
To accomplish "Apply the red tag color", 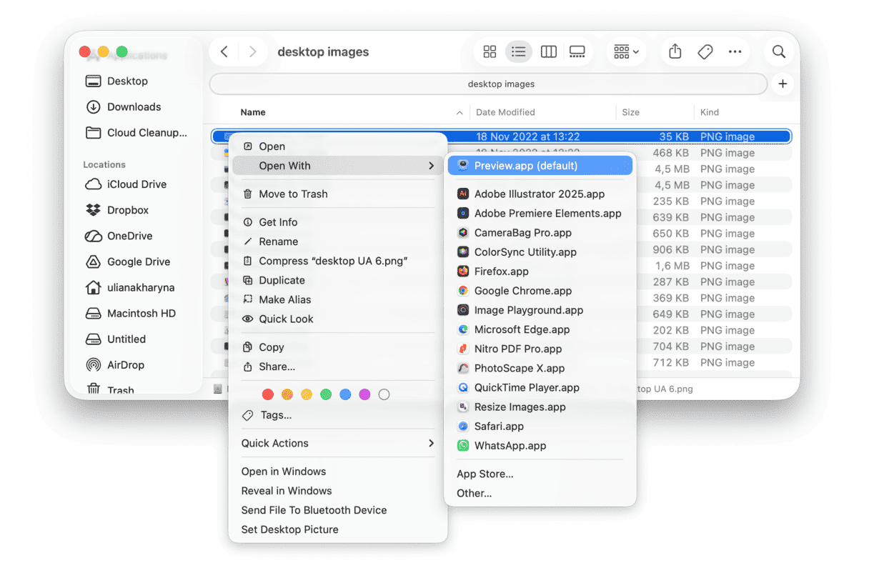I will click(x=268, y=394).
